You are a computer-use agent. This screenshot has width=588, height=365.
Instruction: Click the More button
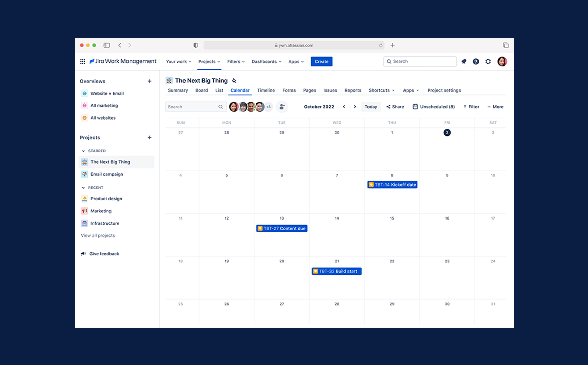(x=495, y=107)
